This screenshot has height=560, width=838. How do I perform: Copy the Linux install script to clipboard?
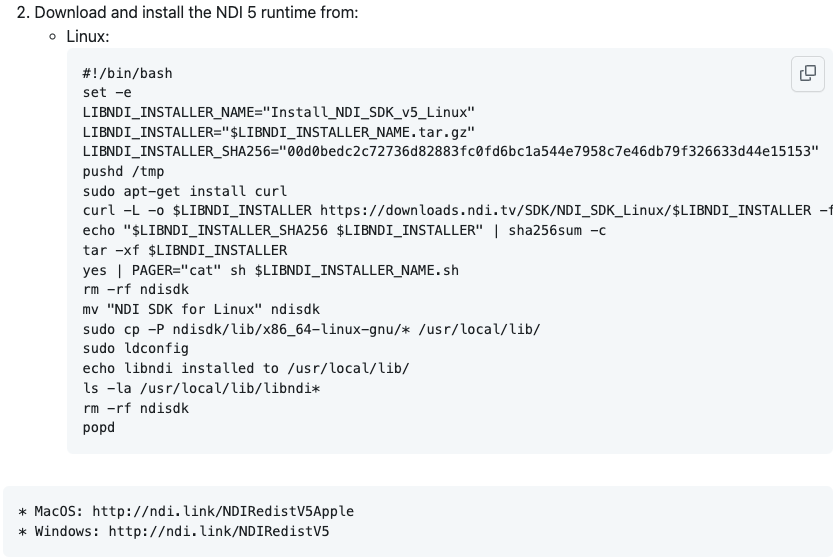pos(808,74)
